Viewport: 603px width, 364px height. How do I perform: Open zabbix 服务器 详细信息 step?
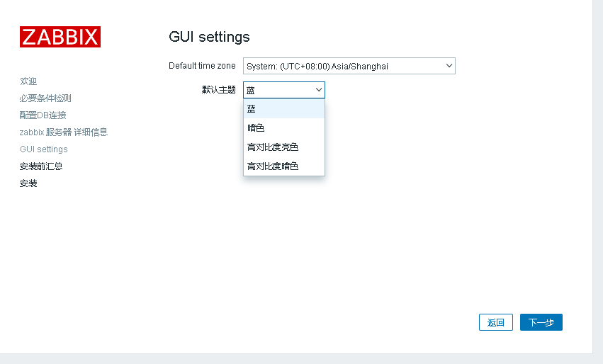click(64, 132)
